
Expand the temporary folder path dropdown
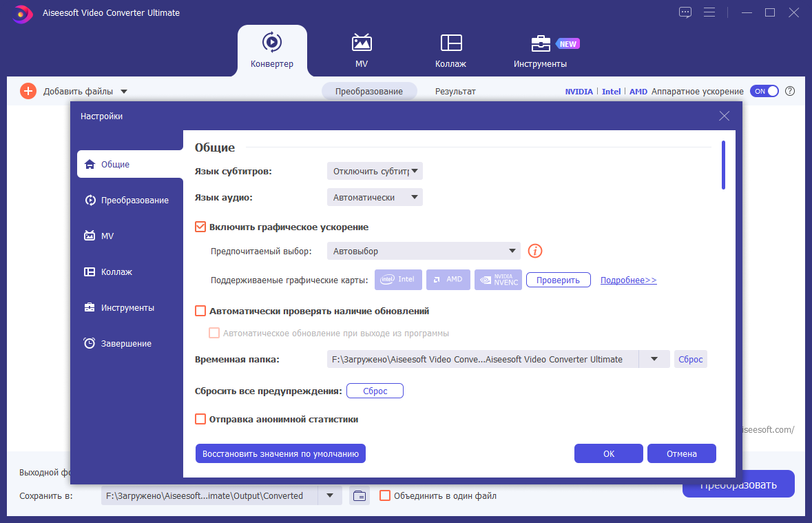tap(654, 359)
